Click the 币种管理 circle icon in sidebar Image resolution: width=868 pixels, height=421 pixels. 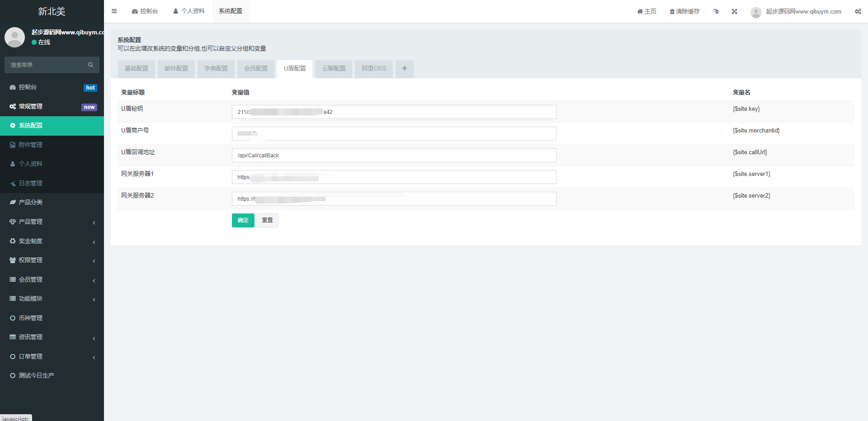13,318
